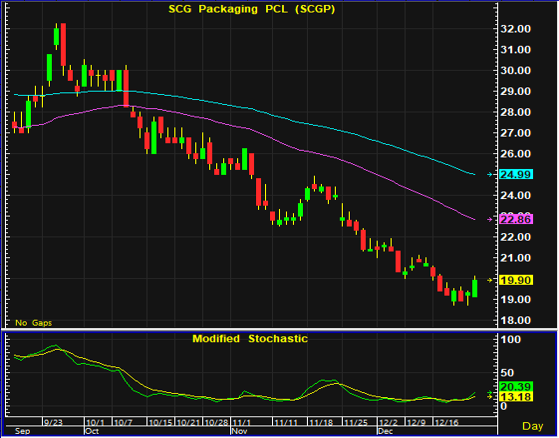
Task: Click the 11/11 date marker
Action: (286, 422)
